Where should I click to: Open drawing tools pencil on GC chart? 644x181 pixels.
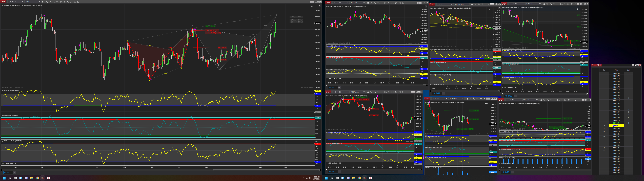(47, 2)
